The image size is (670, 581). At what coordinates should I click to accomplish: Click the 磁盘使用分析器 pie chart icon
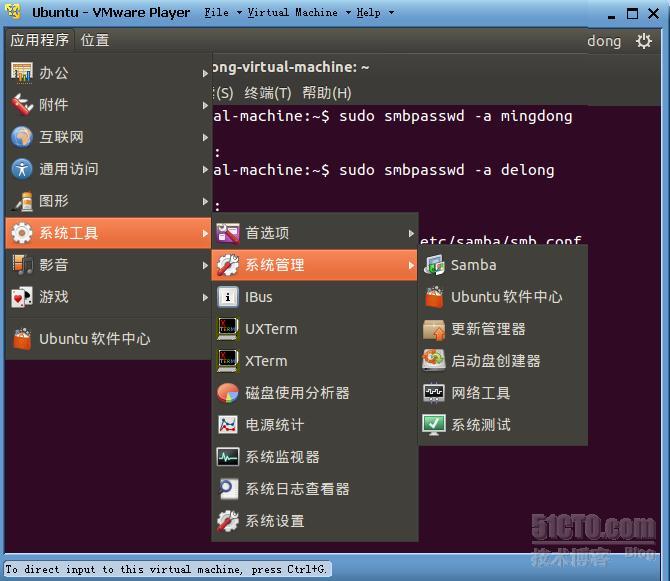[228, 393]
